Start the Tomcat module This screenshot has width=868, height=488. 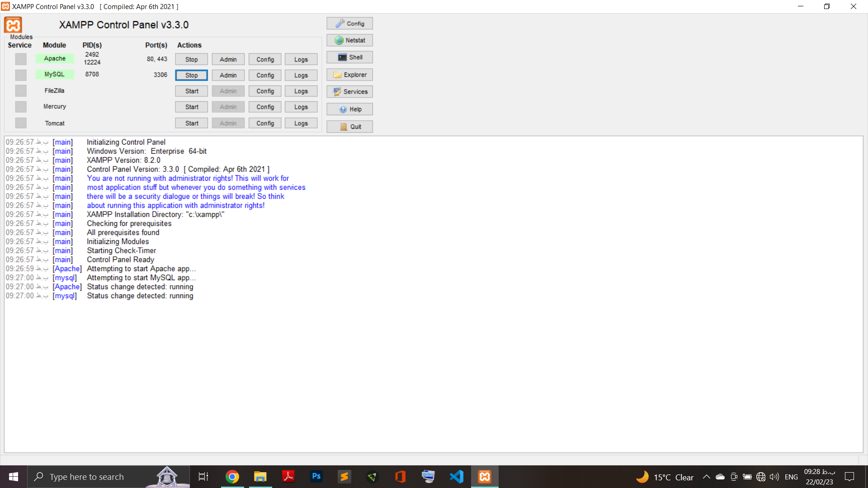tap(191, 123)
